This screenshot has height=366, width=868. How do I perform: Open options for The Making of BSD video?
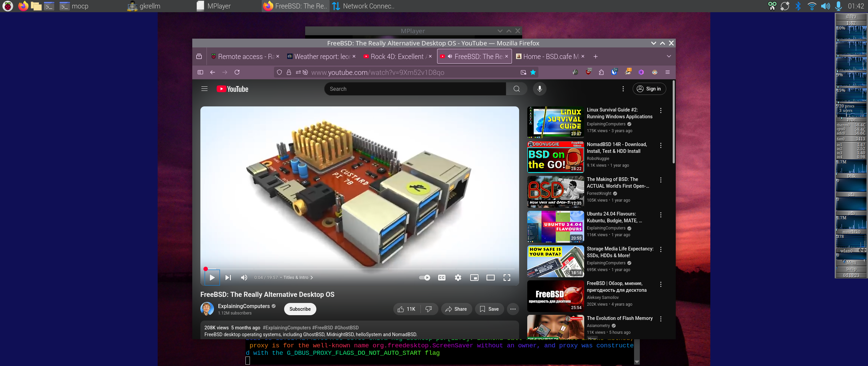pos(661,180)
